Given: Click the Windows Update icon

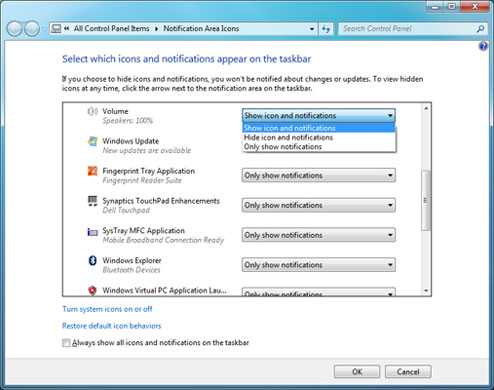Looking at the screenshot, I should [x=92, y=141].
